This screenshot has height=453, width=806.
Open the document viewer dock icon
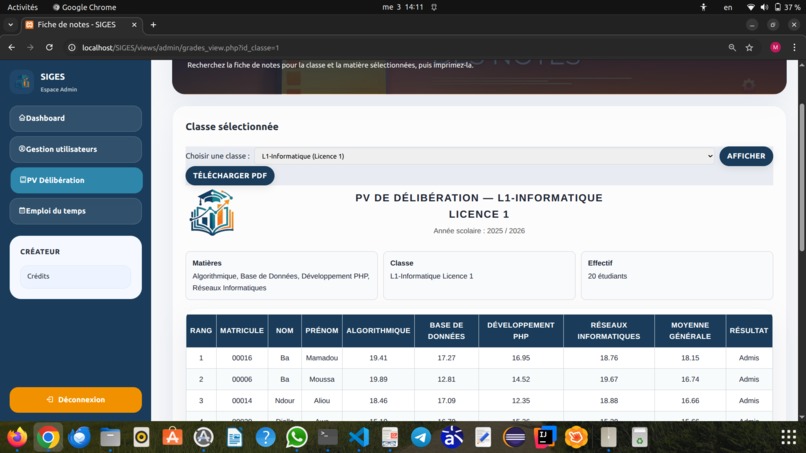390,437
